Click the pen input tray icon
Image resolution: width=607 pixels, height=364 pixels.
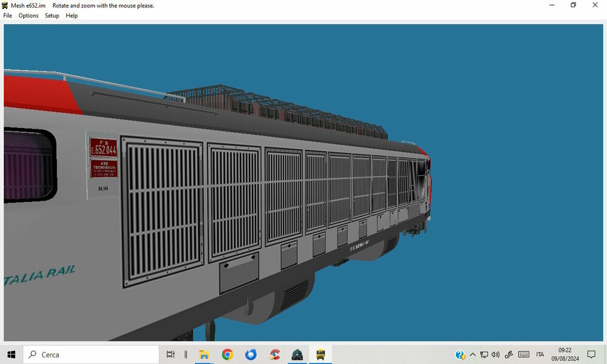509,354
